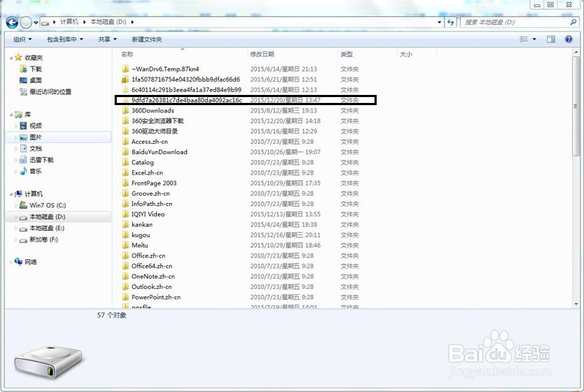Click 新建文件夹 button
This screenshot has width=584, height=392.
tap(147, 39)
